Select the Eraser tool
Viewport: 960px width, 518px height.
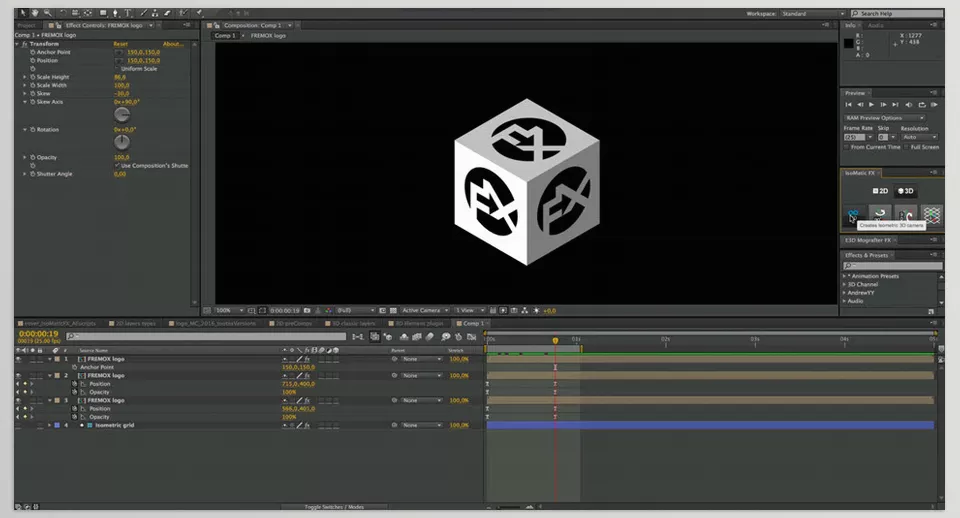coord(167,13)
